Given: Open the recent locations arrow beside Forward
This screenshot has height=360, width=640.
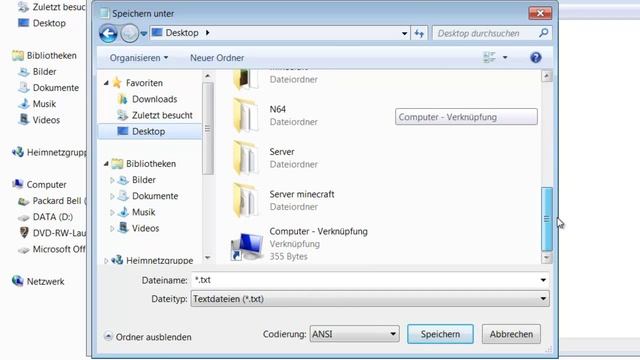Looking at the screenshot, I should pyautogui.click(x=144, y=33).
